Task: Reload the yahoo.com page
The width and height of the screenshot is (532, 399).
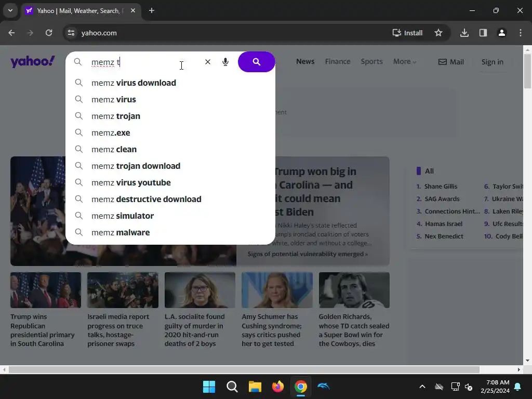Action: tap(49, 33)
